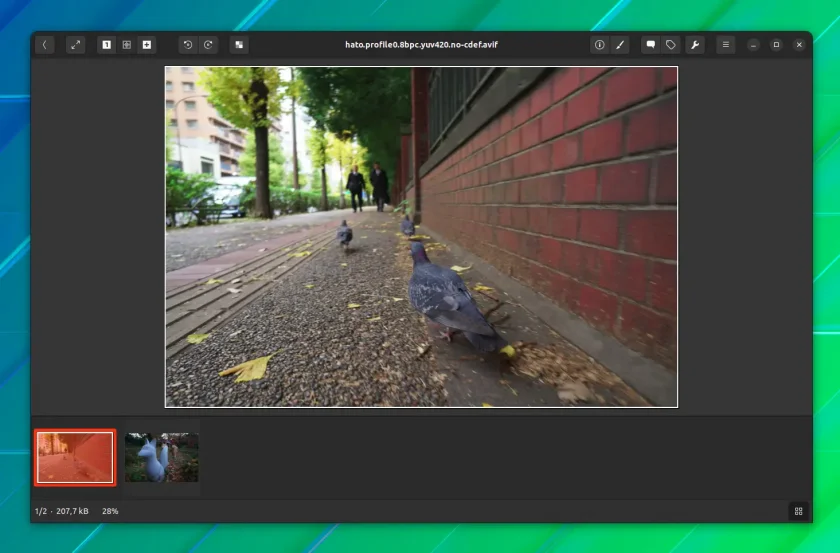Open the image editing tools with the brush icon
Viewport: 840px width, 553px height.
click(620, 45)
